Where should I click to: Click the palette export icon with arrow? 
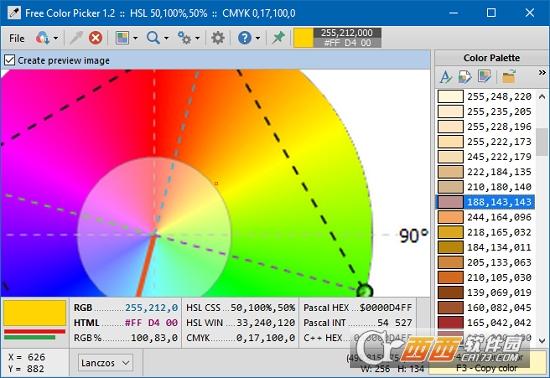pos(465,76)
